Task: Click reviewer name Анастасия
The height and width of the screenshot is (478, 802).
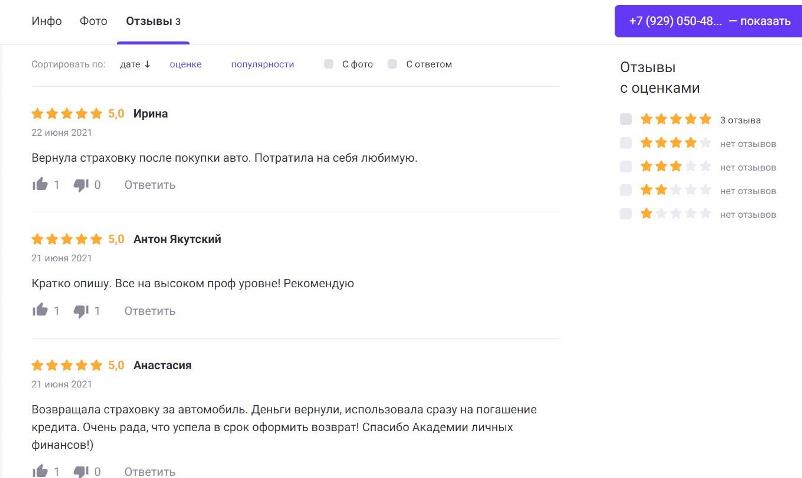Action: (x=162, y=365)
